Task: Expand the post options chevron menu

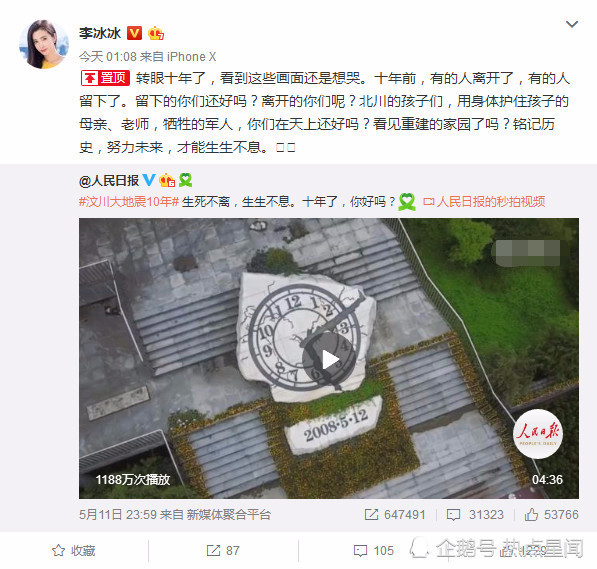Action: point(572,24)
